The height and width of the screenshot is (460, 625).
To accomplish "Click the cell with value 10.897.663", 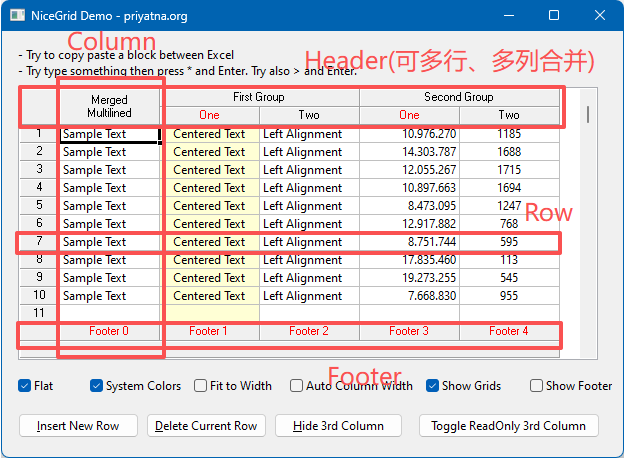I will coord(409,188).
